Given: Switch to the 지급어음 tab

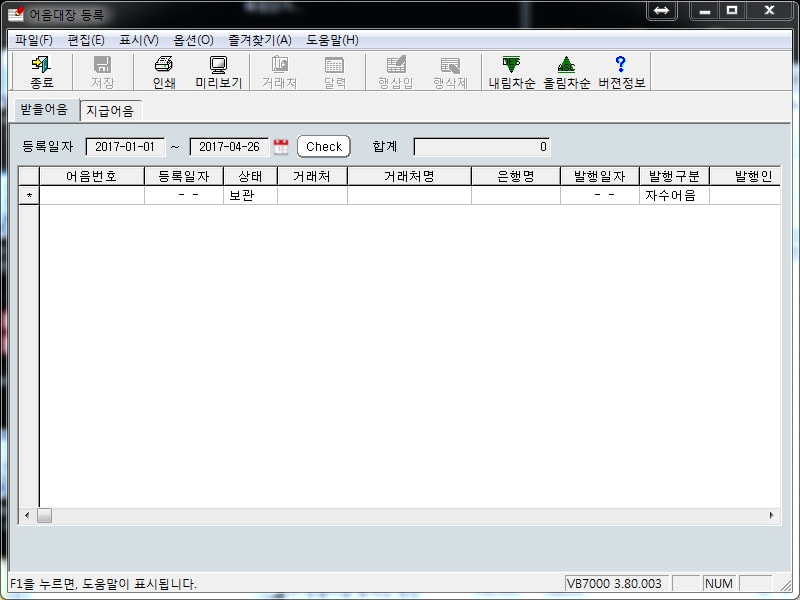Looking at the screenshot, I should 110,110.
